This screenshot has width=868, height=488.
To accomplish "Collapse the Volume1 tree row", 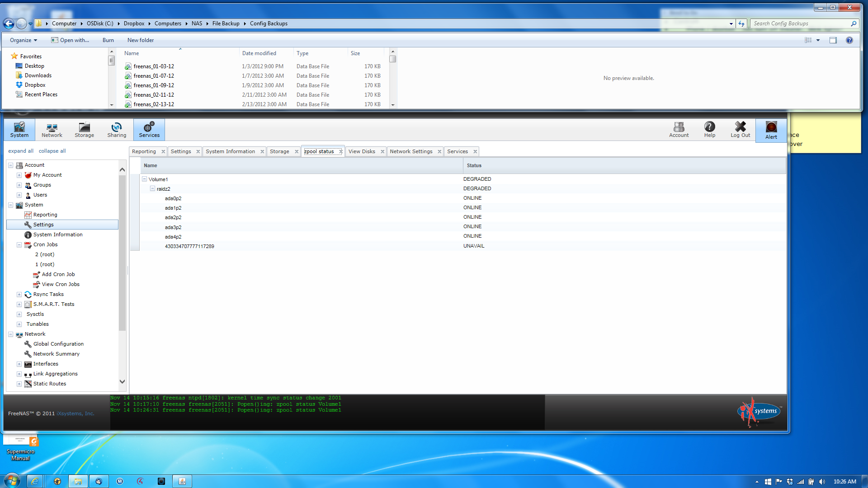I will coord(145,179).
